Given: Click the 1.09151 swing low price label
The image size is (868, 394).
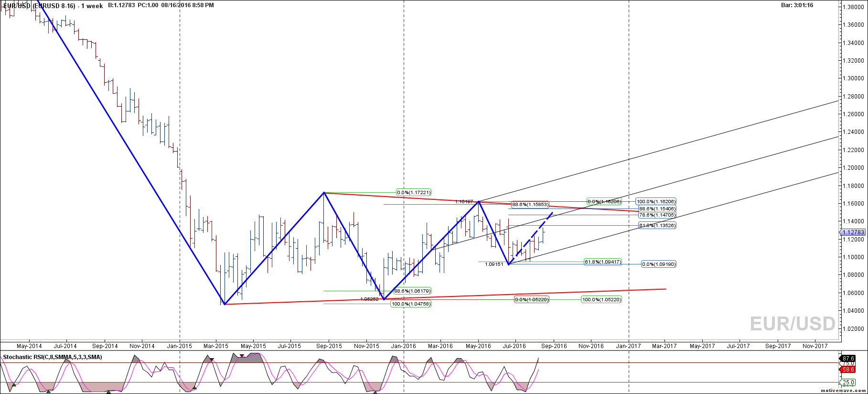Looking at the screenshot, I should tap(494, 264).
